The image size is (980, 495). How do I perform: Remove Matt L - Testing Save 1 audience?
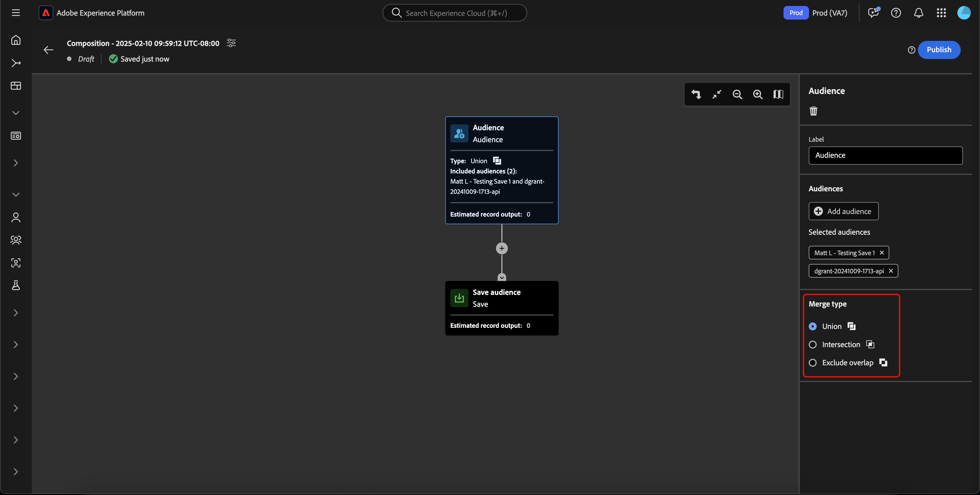tap(882, 253)
